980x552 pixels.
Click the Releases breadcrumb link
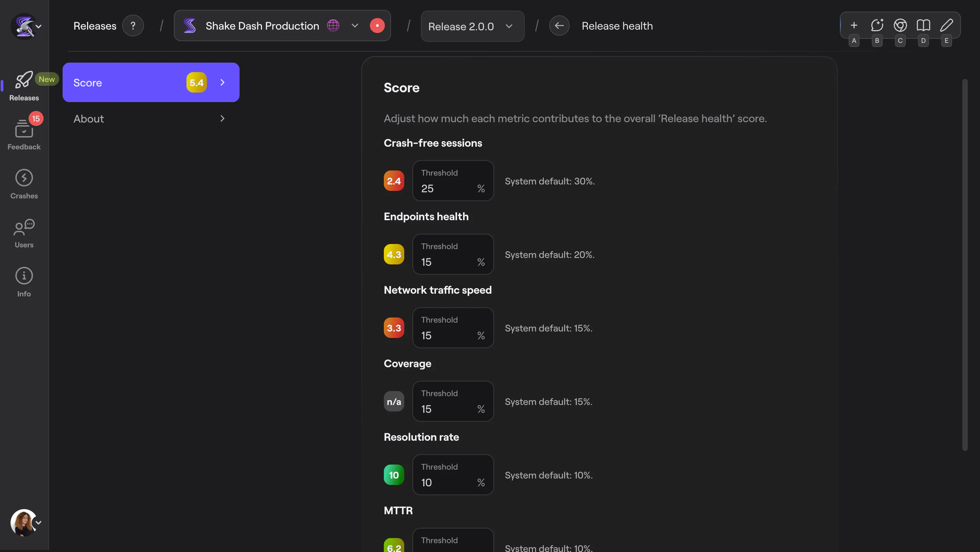coord(95,26)
